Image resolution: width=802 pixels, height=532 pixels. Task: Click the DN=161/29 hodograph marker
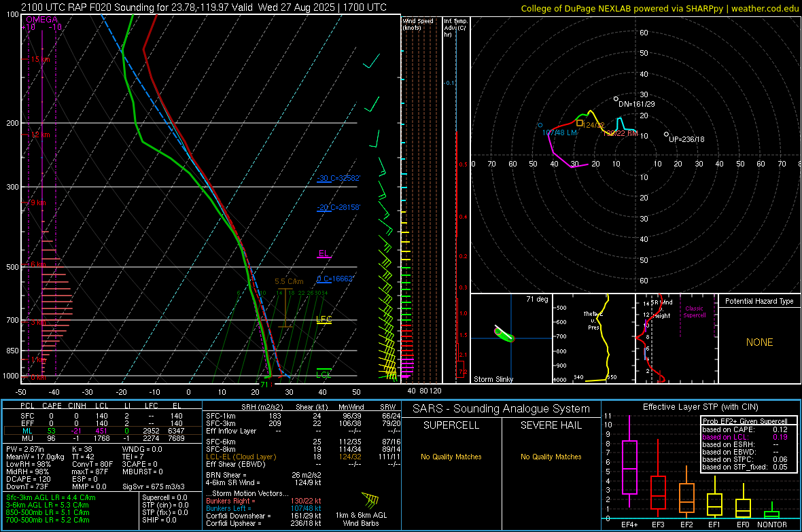coord(636,104)
